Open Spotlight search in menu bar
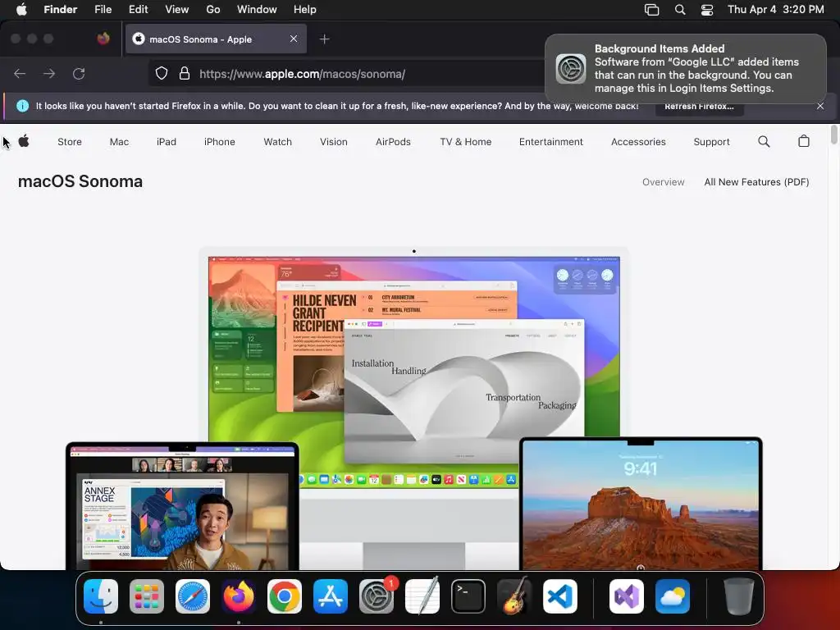Viewport: 840px width, 630px height. (x=680, y=10)
